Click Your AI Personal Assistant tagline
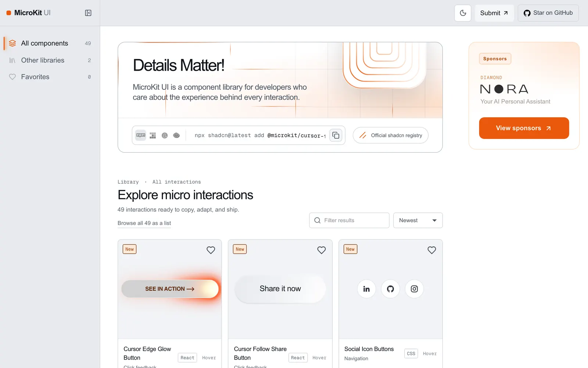588x368 pixels. coord(515,102)
